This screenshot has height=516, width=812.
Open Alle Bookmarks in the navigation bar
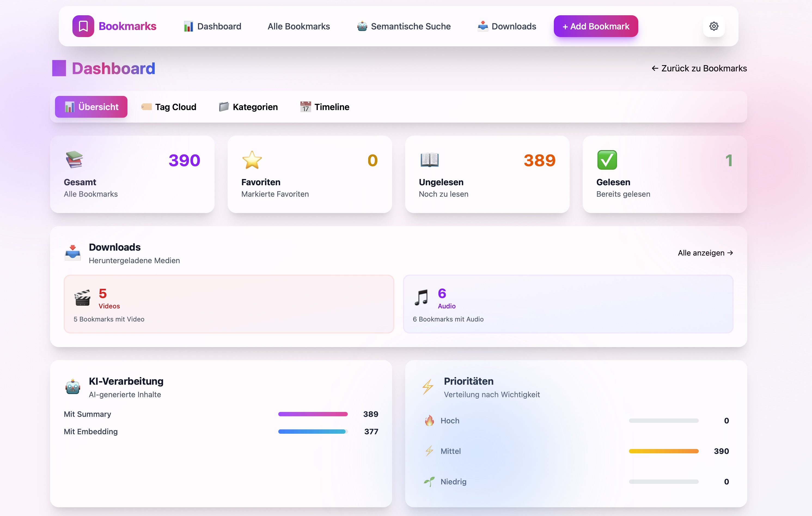[x=299, y=26]
